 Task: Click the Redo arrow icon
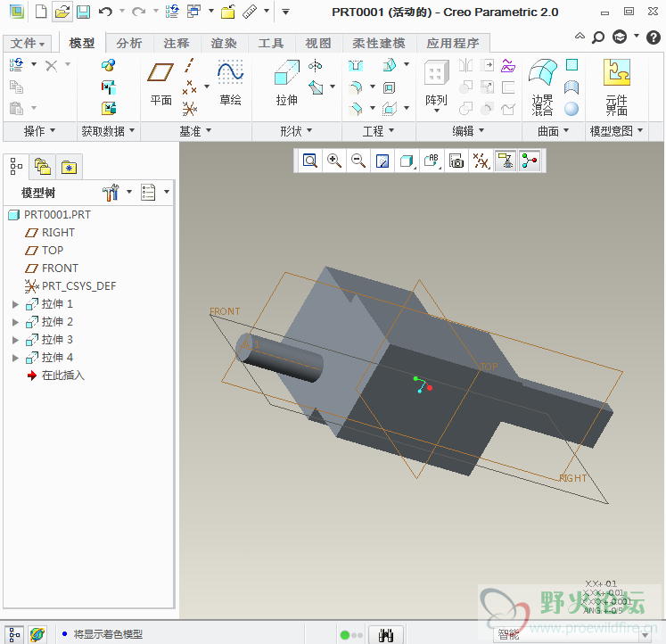coord(138,12)
